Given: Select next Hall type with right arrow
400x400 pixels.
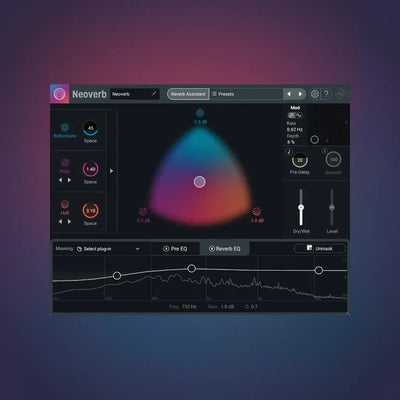Looking at the screenshot, I should (69, 221).
